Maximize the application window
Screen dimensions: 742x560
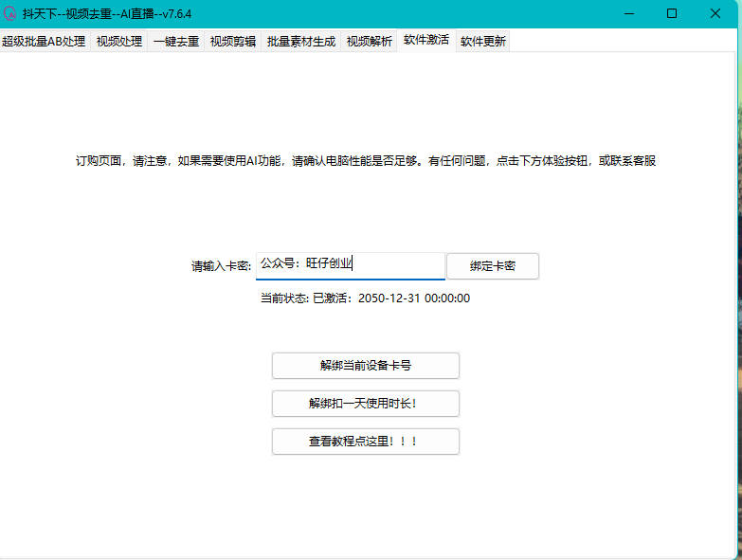coord(672,13)
